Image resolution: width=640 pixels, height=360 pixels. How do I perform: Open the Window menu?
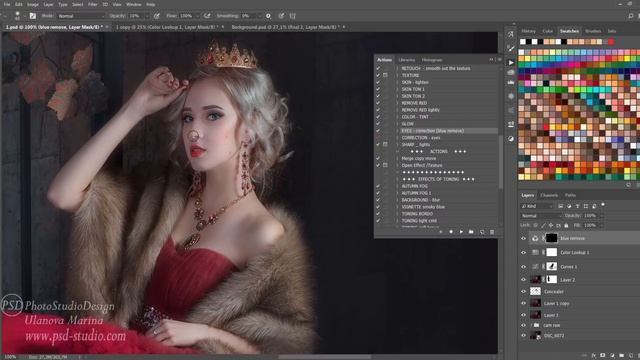(133, 4)
